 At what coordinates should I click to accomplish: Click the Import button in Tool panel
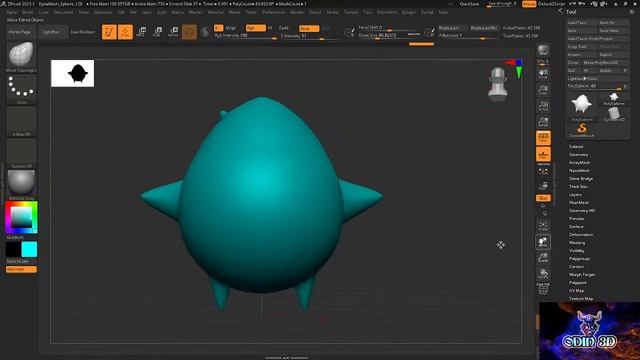(x=582, y=55)
